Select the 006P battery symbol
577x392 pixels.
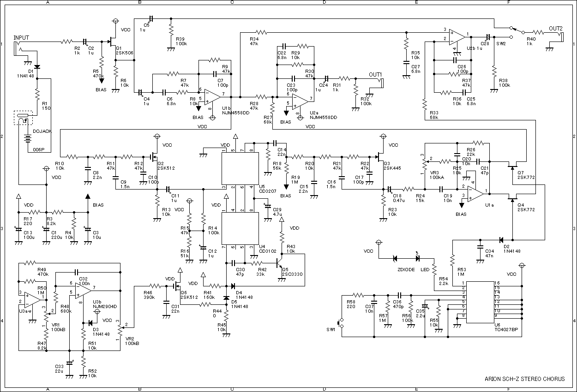tap(29, 138)
